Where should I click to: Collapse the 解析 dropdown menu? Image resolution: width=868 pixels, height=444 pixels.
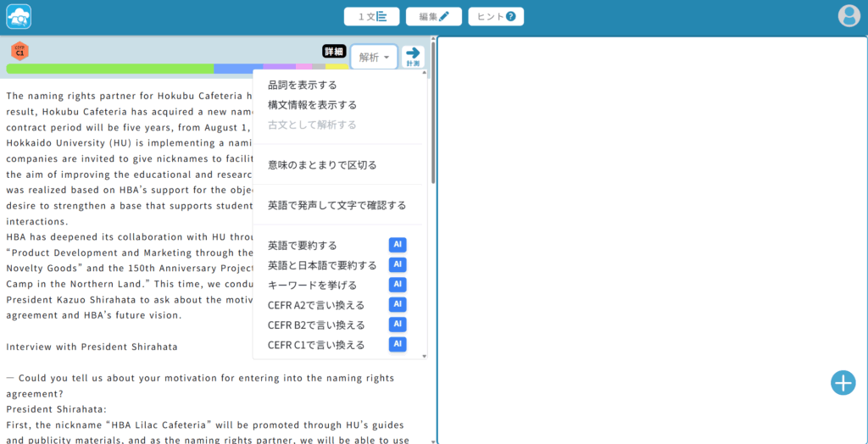pos(374,57)
